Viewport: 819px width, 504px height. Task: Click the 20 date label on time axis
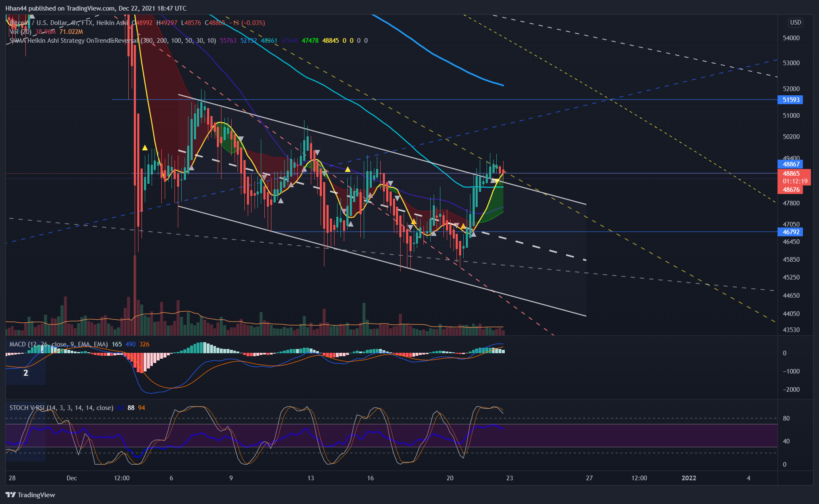pos(450,478)
